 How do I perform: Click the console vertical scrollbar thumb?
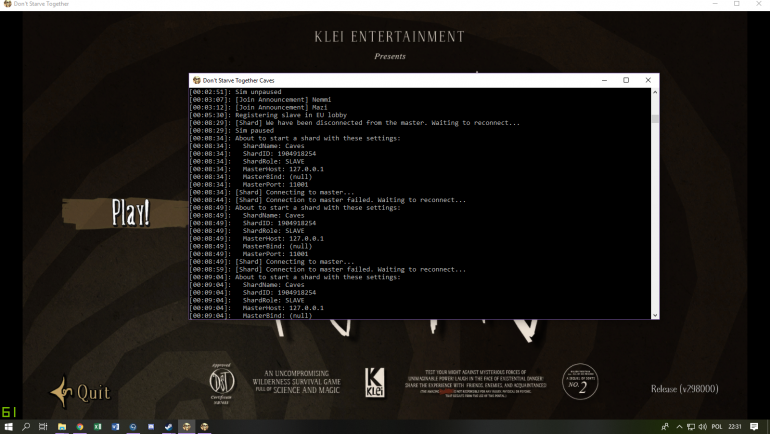(655, 119)
